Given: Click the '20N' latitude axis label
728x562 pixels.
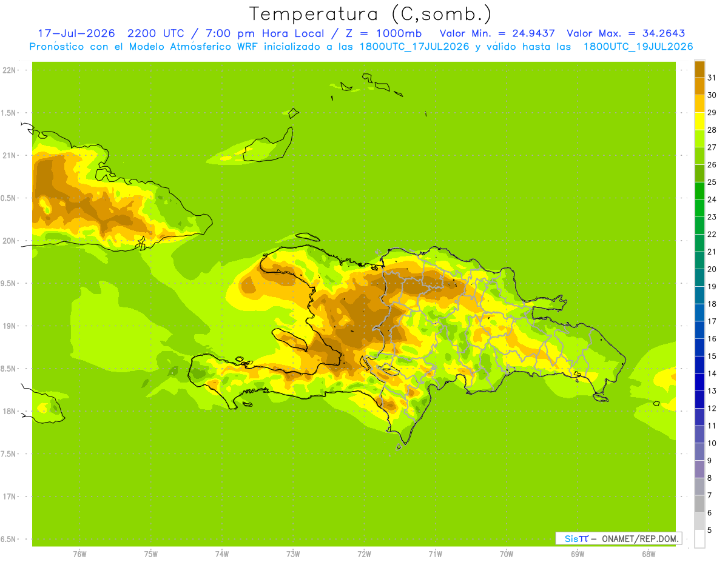Looking at the screenshot, I should (8, 241).
